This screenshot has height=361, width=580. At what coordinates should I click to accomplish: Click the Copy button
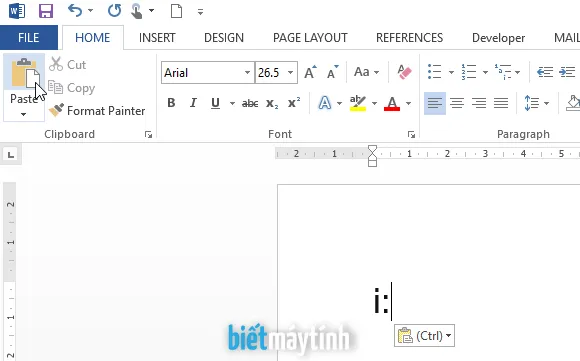tap(72, 88)
